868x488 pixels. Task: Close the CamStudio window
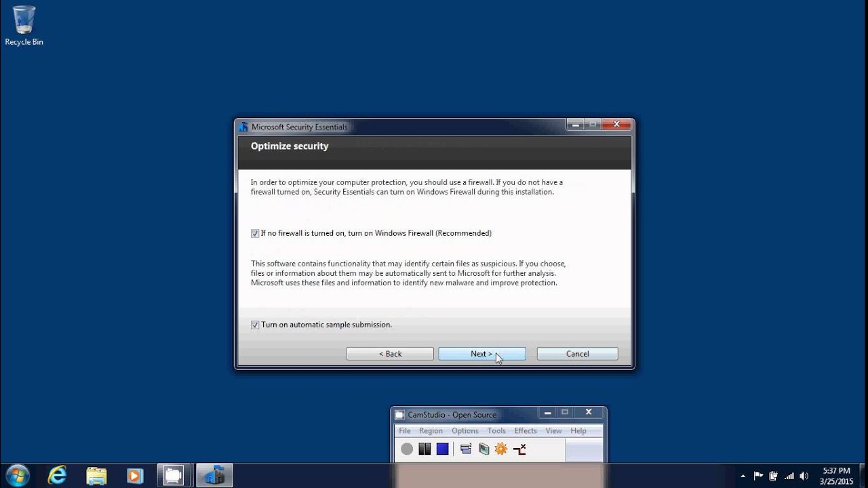(589, 412)
